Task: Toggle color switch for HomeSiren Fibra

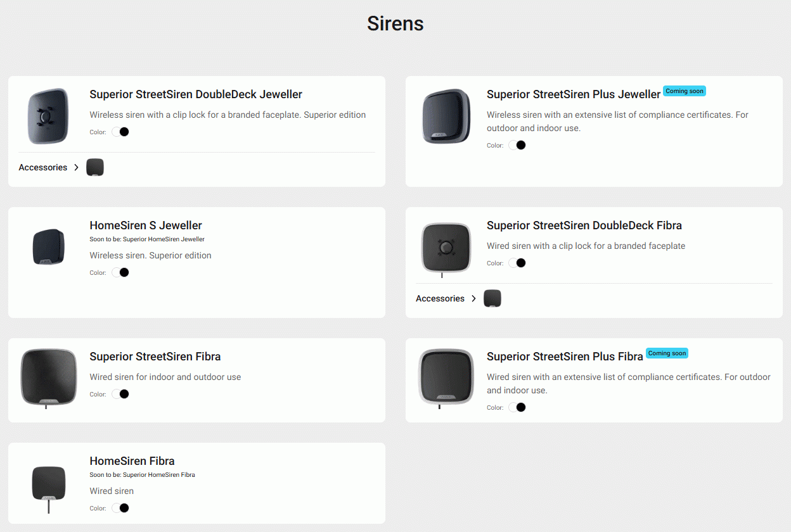Action: pyautogui.click(x=120, y=508)
